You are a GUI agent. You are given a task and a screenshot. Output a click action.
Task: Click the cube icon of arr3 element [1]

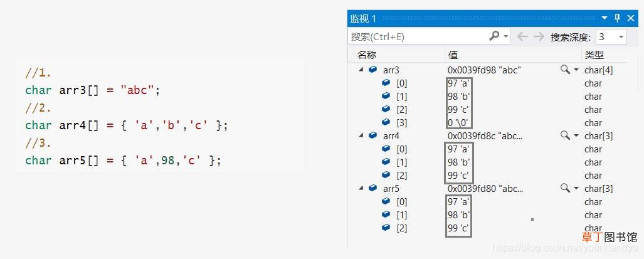point(386,96)
